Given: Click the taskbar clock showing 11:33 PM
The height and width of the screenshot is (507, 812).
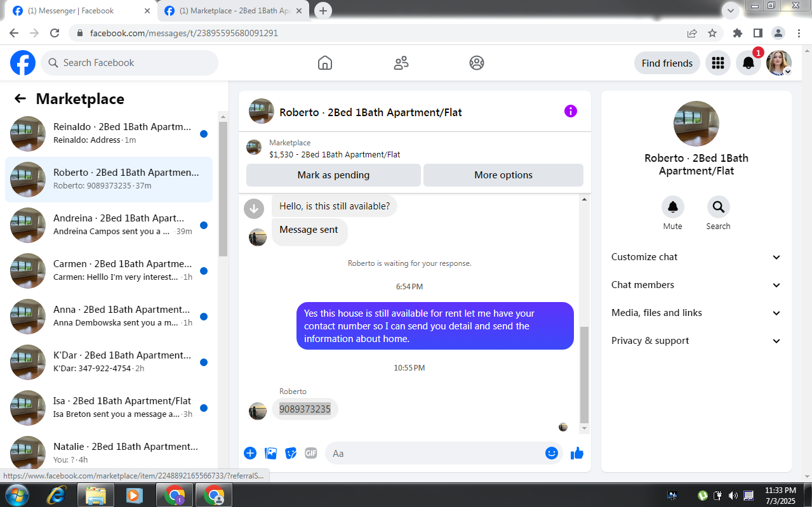Looking at the screenshot, I should [780, 496].
